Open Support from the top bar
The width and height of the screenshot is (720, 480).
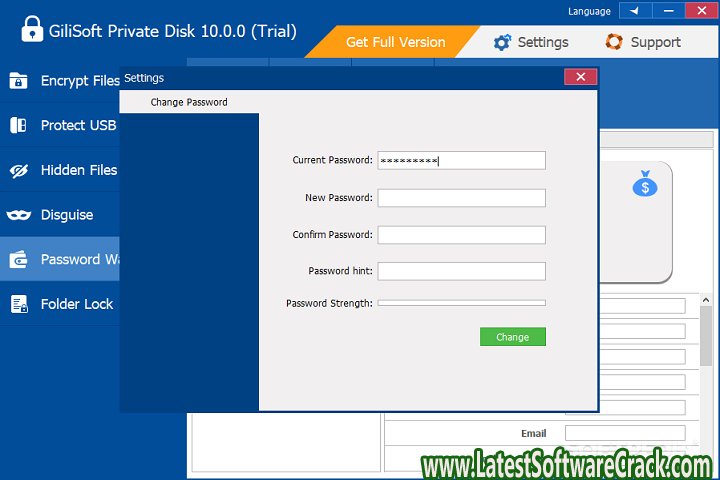tap(643, 42)
